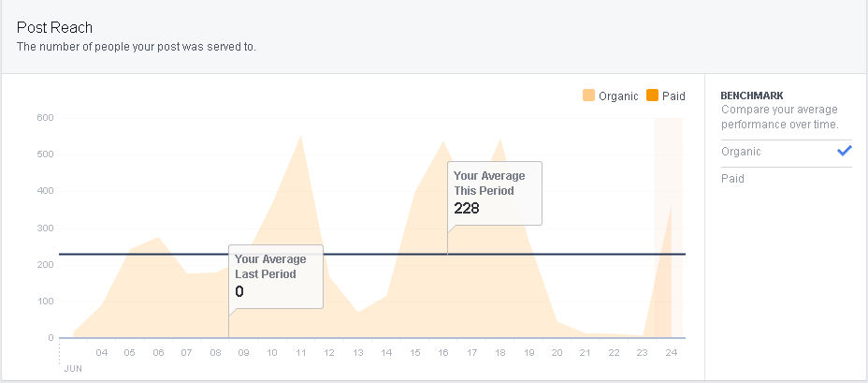The image size is (868, 383).
Task: Select date 04 on the x-axis
Action: point(101,353)
